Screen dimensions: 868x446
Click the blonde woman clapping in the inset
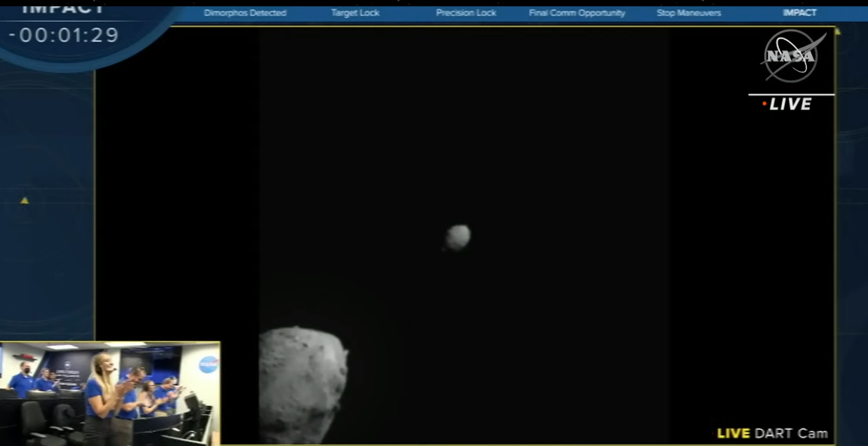[x=100, y=393]
